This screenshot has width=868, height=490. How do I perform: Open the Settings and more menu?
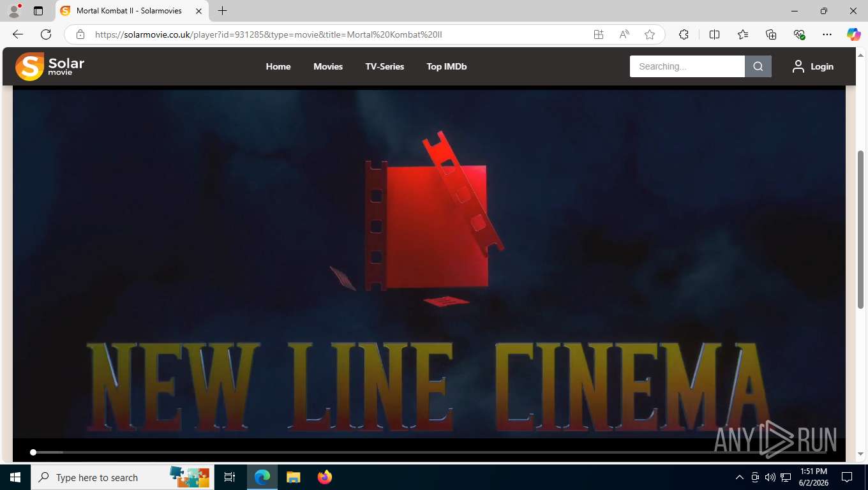827,34
